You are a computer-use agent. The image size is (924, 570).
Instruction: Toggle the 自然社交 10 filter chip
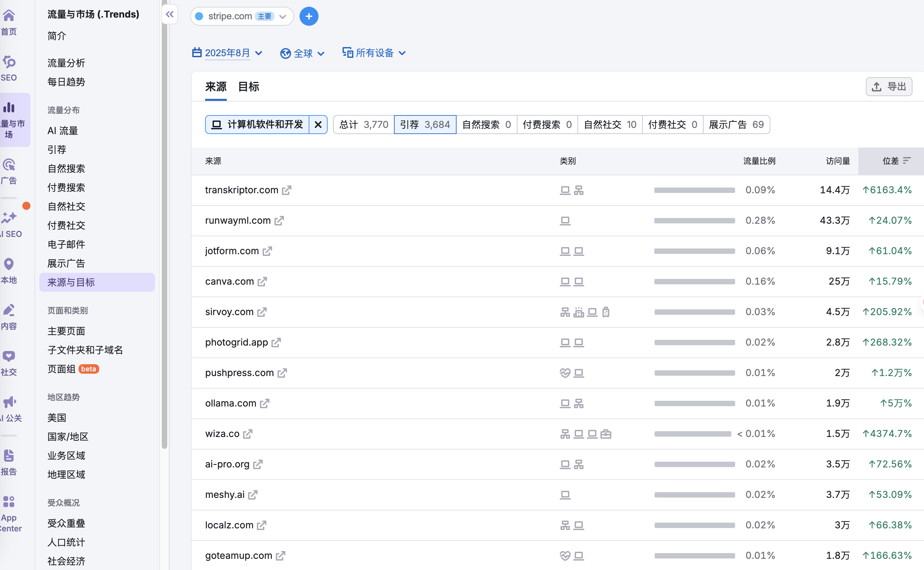[609, 125]
